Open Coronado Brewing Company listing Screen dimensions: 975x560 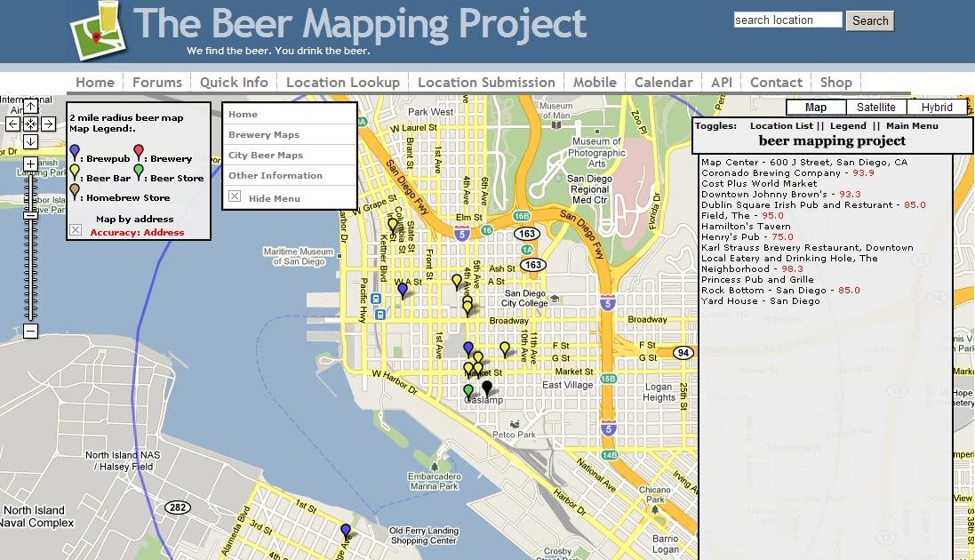click(x=787, y=173)
